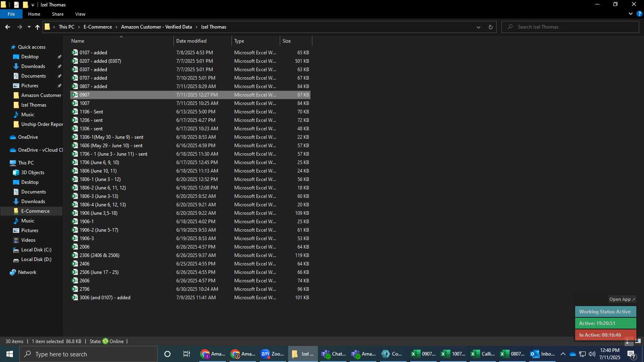Show hidden system tray icons
Viewport: 644px width, 362px height.
coord(563,354)
